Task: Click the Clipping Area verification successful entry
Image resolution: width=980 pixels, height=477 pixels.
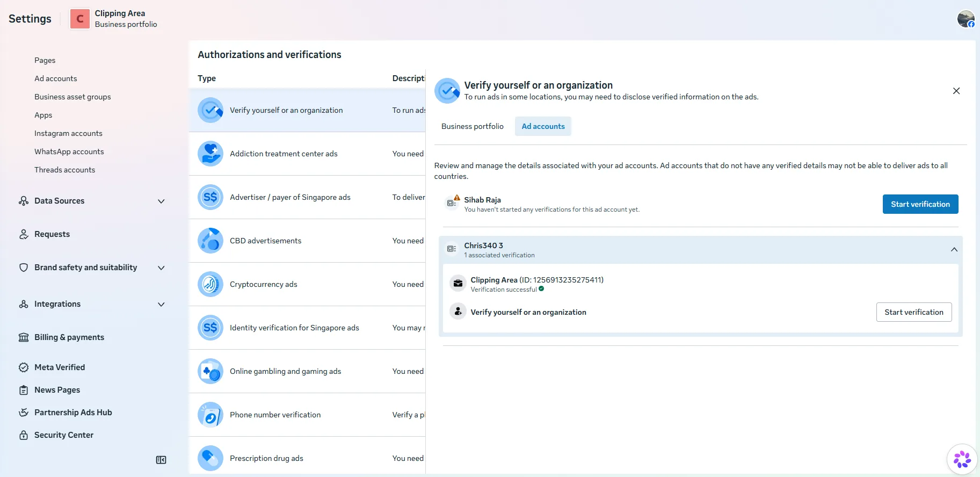Action: click(x=537, y=284)
